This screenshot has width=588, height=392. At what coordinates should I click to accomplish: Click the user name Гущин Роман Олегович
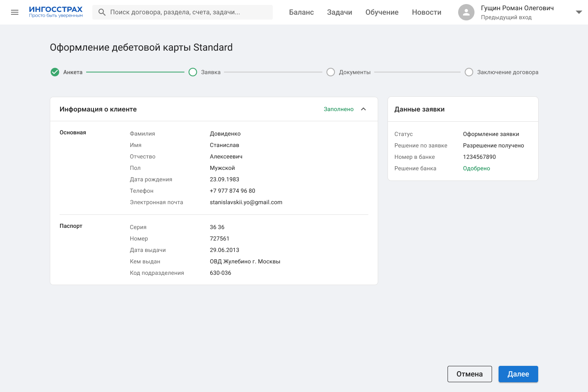point(517,8)
